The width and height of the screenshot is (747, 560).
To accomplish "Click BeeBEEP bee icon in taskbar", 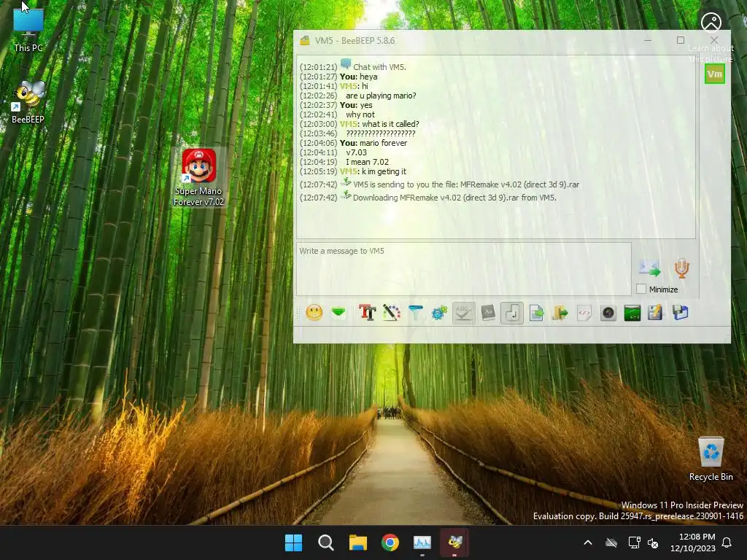I will coord(454,542).
